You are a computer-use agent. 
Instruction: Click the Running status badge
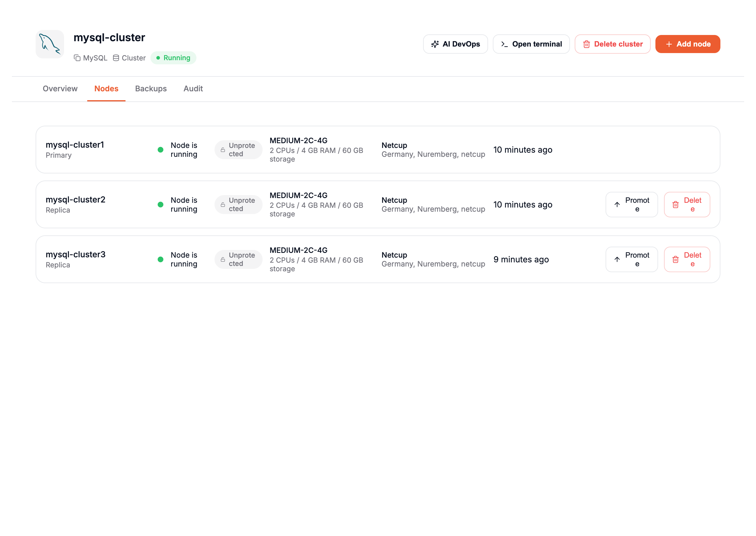click(x=173, y=58)
